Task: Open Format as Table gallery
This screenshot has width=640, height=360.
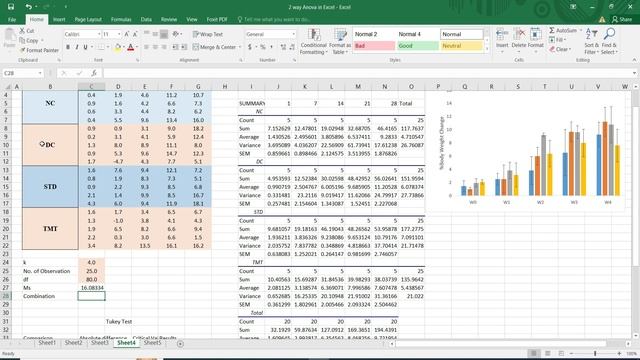Action: point(340,42)
